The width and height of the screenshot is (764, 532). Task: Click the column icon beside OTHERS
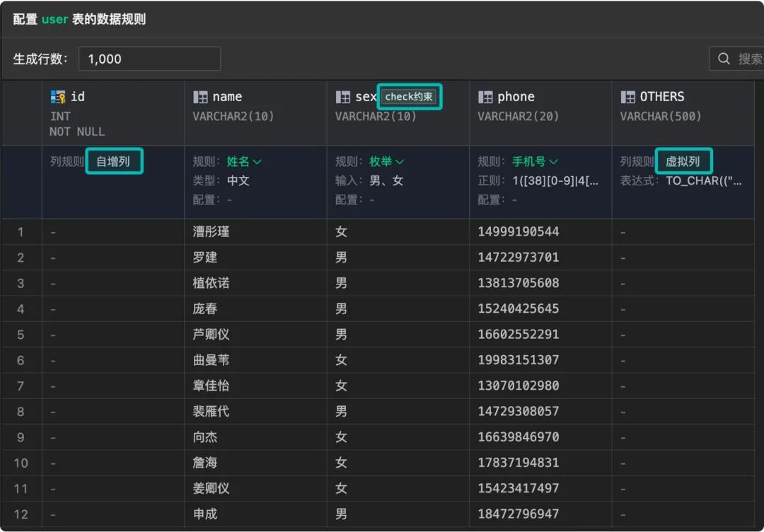(x=627, y=97)
